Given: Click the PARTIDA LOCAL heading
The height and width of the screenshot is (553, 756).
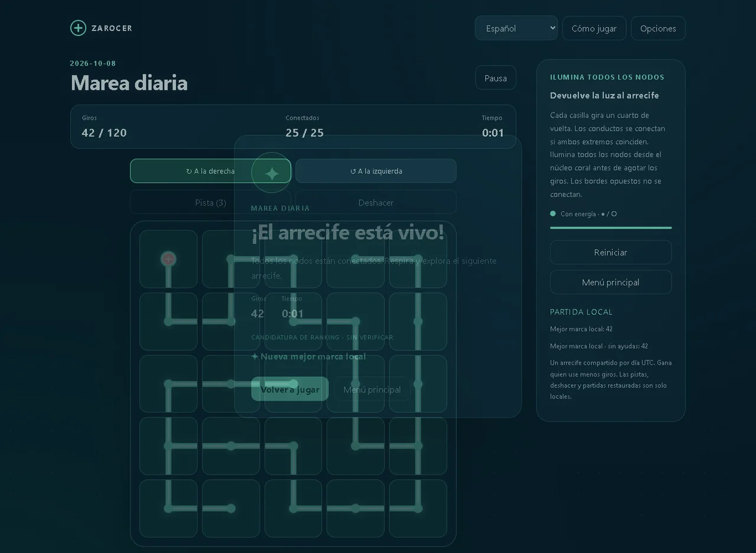Looking at the screenshot, I should tap(581, 312).
